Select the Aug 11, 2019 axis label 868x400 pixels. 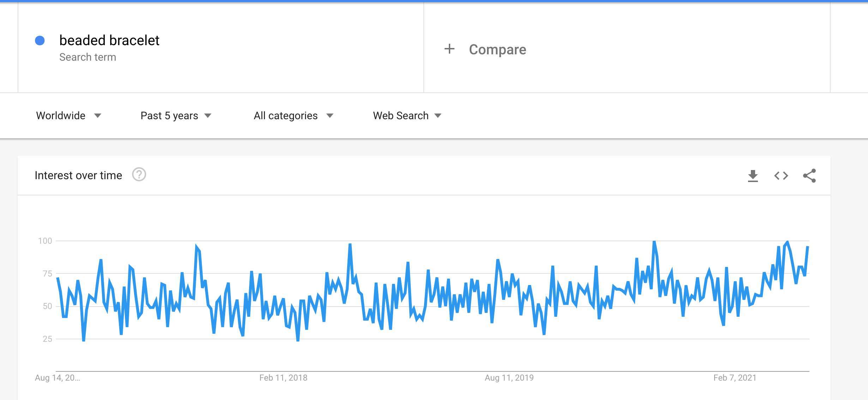509,378
